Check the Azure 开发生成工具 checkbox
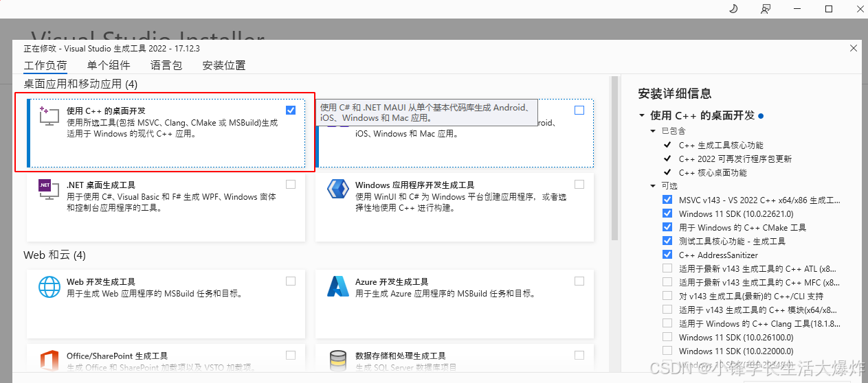Screen dimensions: 868x383 (579, 281)
